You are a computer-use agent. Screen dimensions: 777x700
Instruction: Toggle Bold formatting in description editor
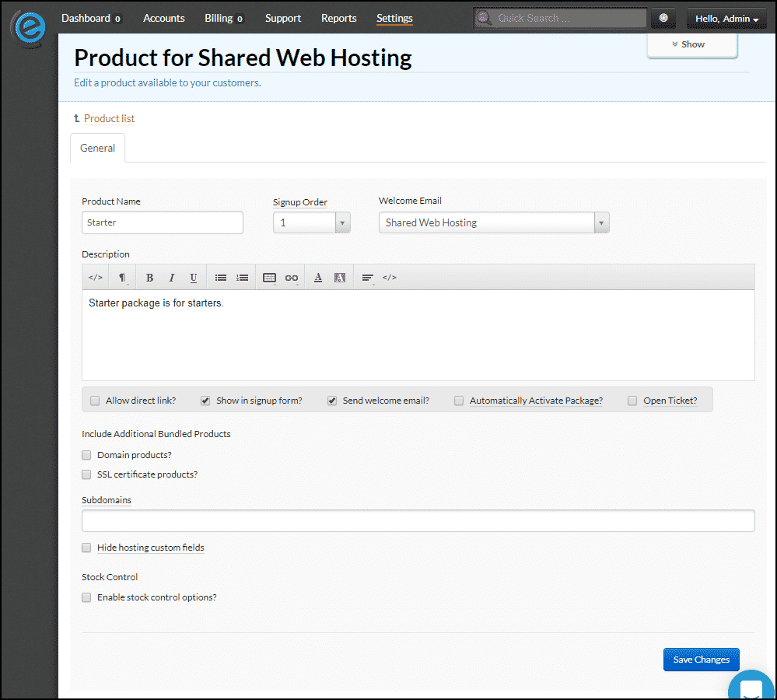(149, 278)
